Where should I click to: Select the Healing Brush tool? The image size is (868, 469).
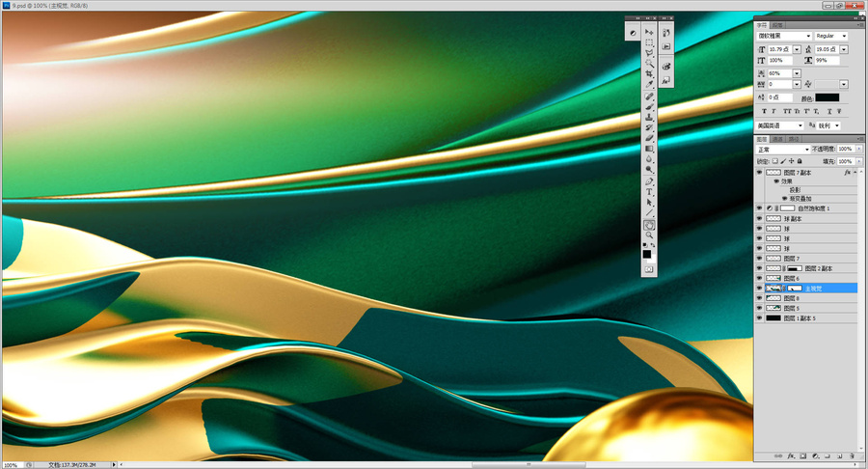pyautogui.click(x=649, y=97)
